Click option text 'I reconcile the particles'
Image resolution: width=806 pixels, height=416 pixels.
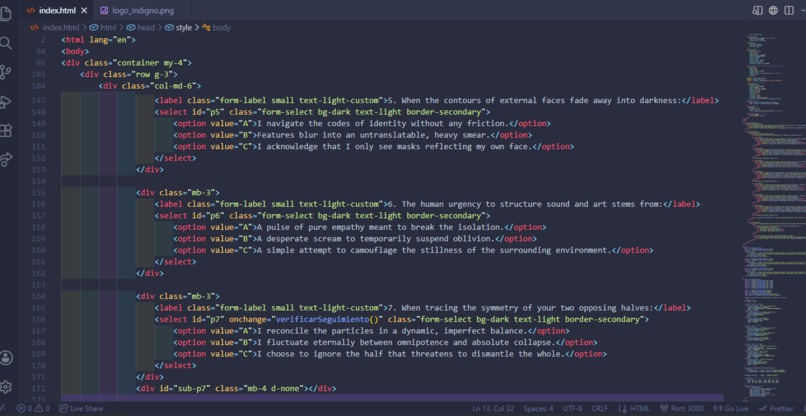tap(391, 331)
